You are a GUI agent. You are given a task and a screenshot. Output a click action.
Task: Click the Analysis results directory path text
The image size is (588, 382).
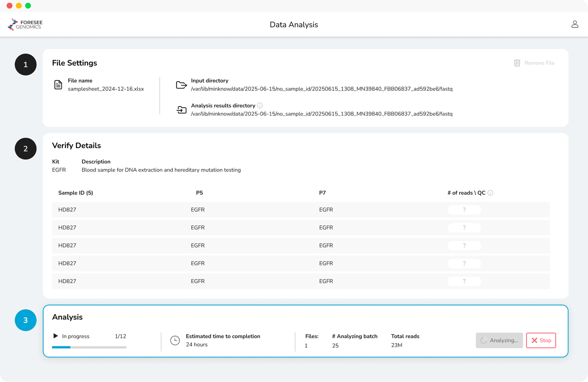pos(322,114)
